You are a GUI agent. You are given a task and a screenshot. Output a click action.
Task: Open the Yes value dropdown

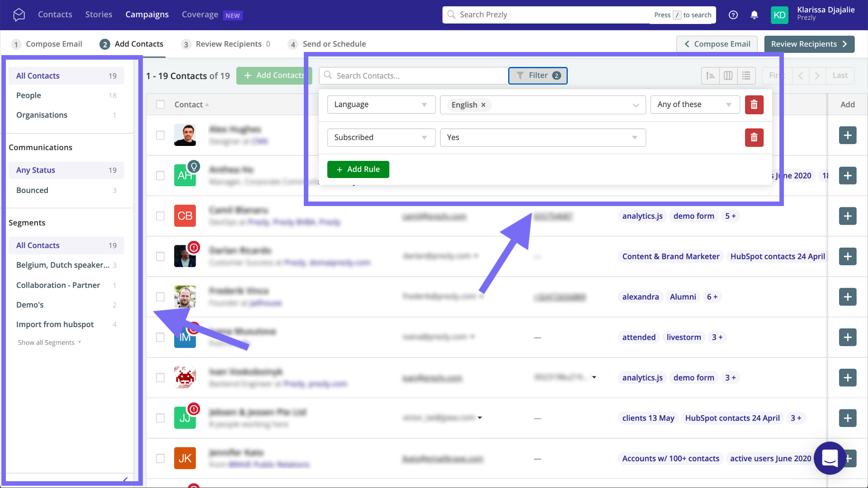[x=542, y=138]
